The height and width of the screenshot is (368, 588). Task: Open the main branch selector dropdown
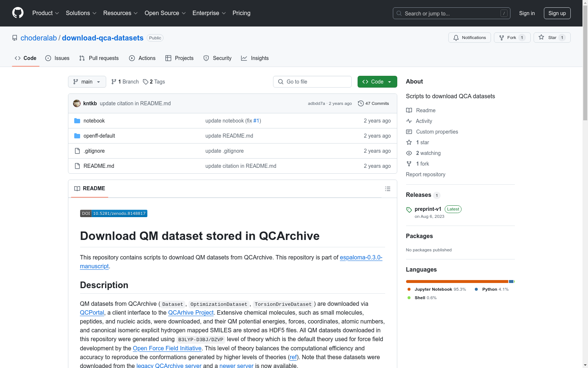[x=87, y=82]
